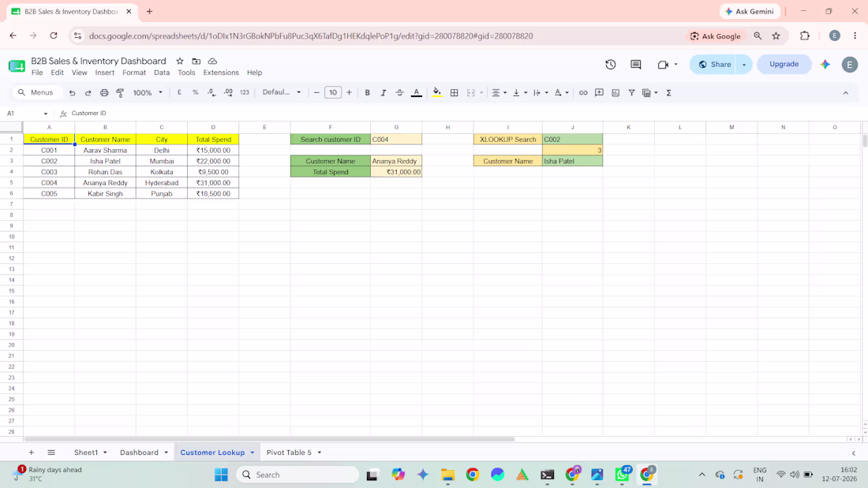Select cell G1 containing C004

(x=396, y=140)
